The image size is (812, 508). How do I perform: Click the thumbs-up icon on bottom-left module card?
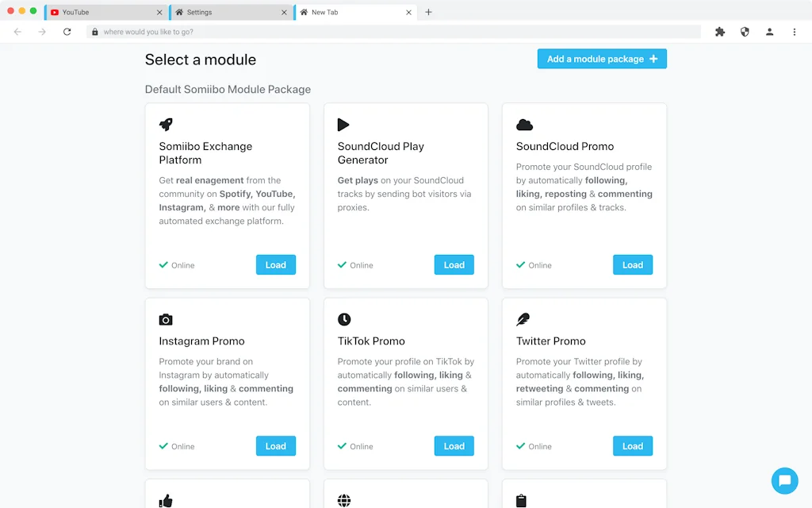(165, 500)
